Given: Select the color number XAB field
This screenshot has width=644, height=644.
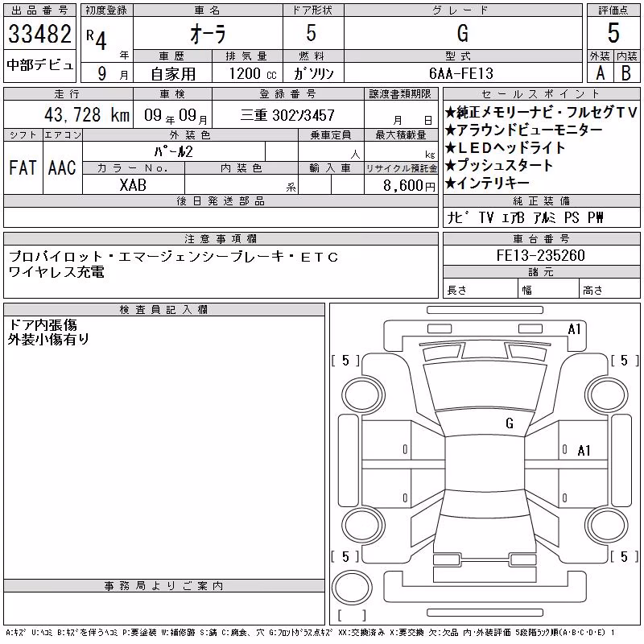Looking at the screenshot, I should pos(134,185).
